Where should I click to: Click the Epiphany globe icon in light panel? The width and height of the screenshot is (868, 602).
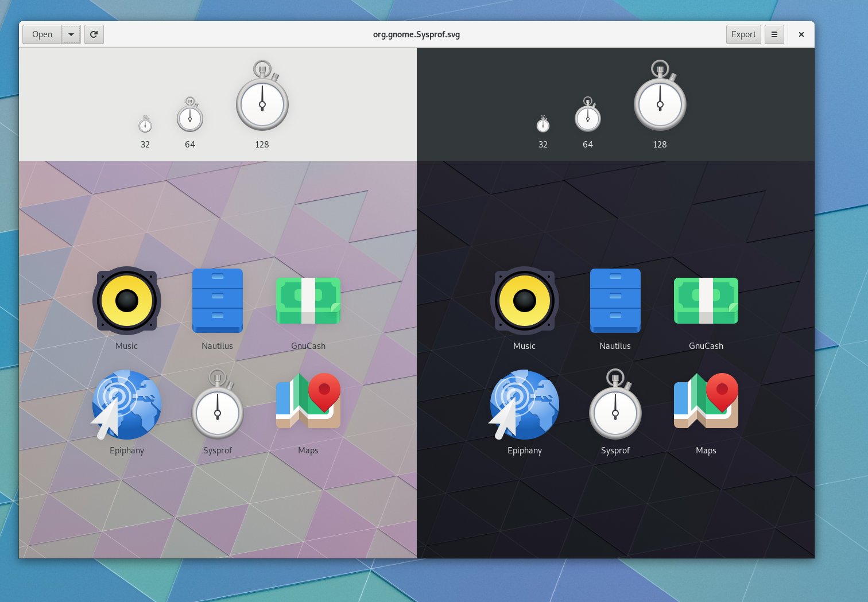point(126,405)
